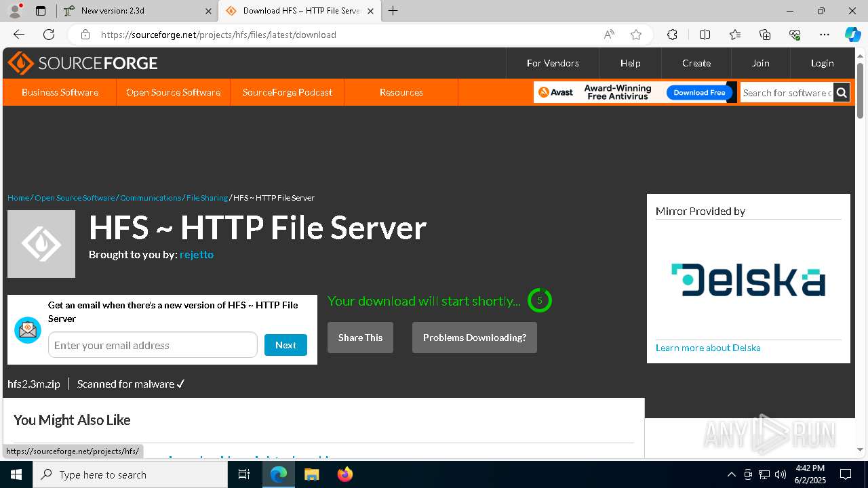Open volume control in tray
This screenshot has width=868, height=488.
click(781, 474)
